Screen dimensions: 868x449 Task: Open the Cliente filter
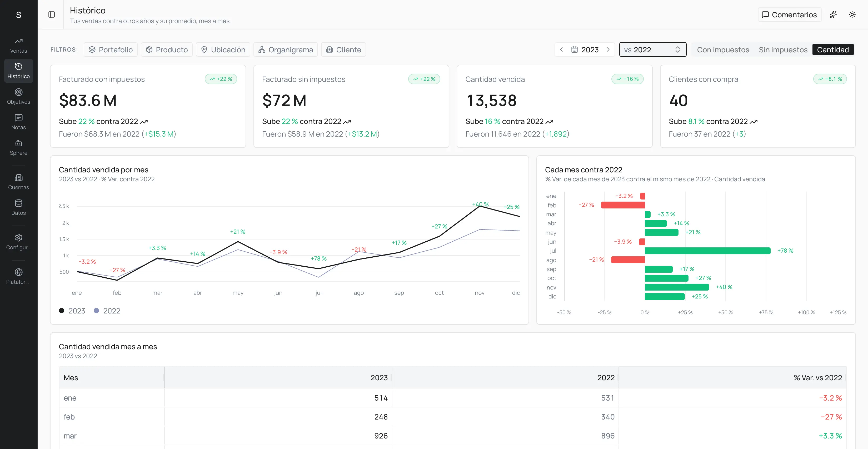(343, 49)
